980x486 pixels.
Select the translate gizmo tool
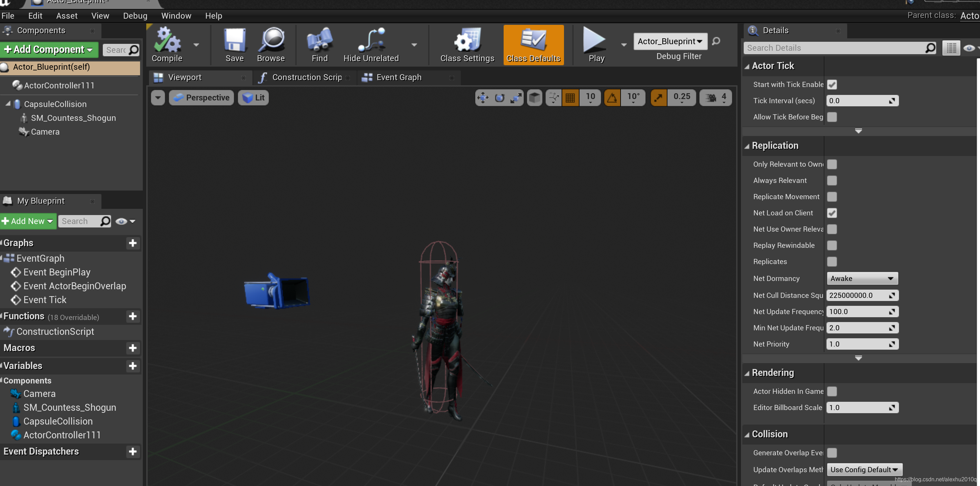pos(483,98)
